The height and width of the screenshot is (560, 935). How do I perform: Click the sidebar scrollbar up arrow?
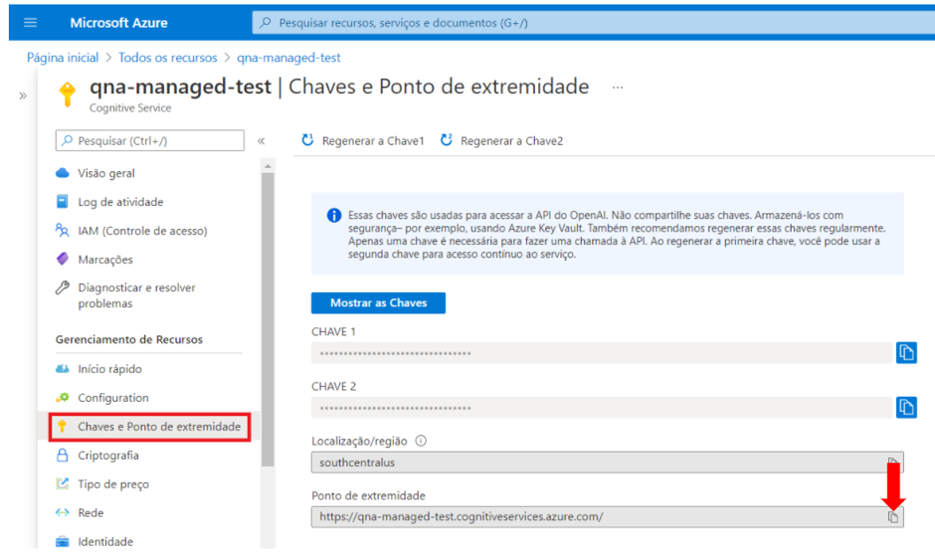[x=268, y=166]
